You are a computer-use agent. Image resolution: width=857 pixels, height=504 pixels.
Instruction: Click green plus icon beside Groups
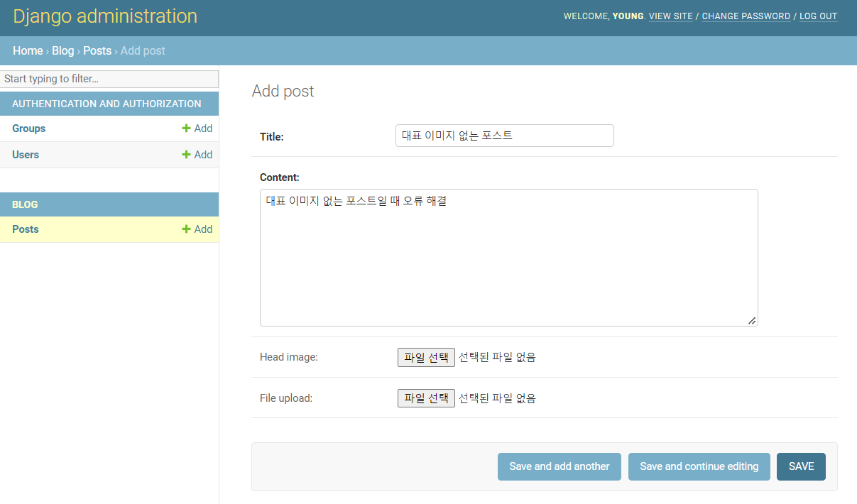coord(186,128)
